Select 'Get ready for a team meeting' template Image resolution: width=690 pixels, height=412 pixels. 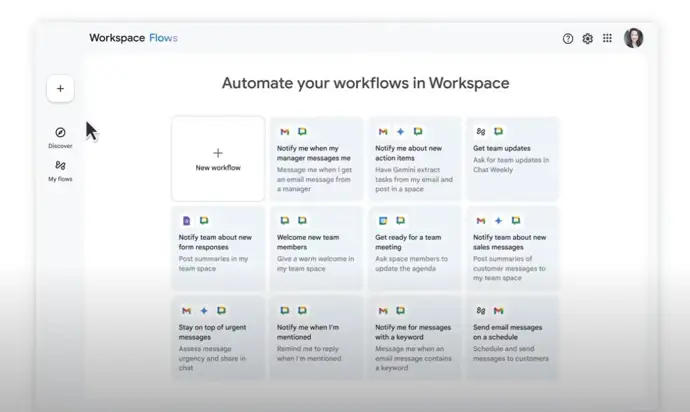[x=413, y=248]
